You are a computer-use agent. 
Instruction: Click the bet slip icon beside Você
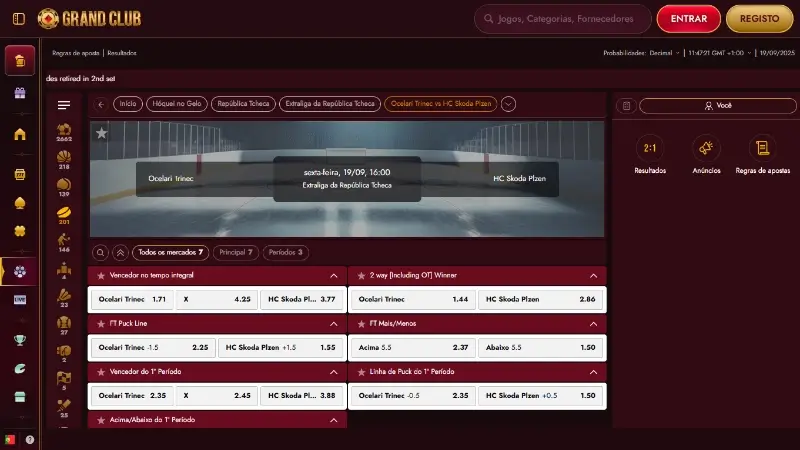point(626,105)
